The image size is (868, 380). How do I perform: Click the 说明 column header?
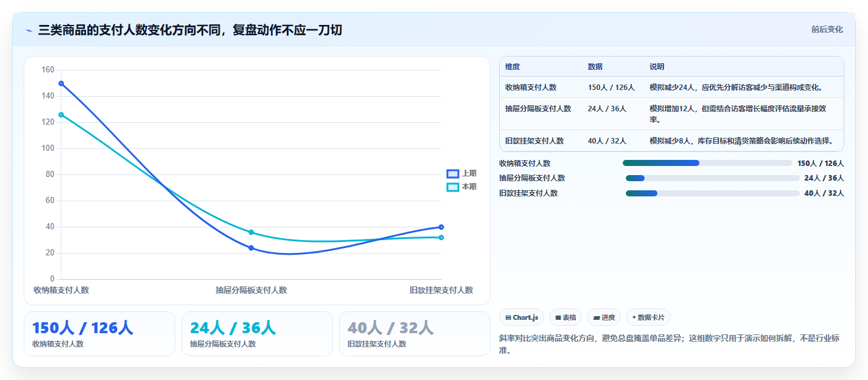[657, 67]
